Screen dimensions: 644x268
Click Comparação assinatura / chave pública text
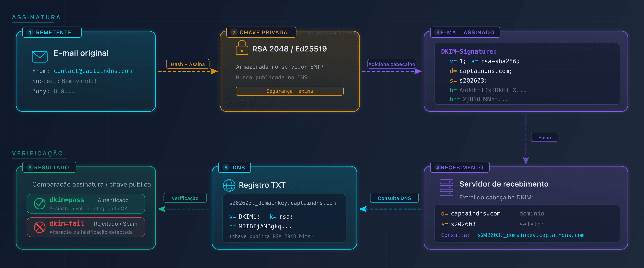(x=91, y=184)
